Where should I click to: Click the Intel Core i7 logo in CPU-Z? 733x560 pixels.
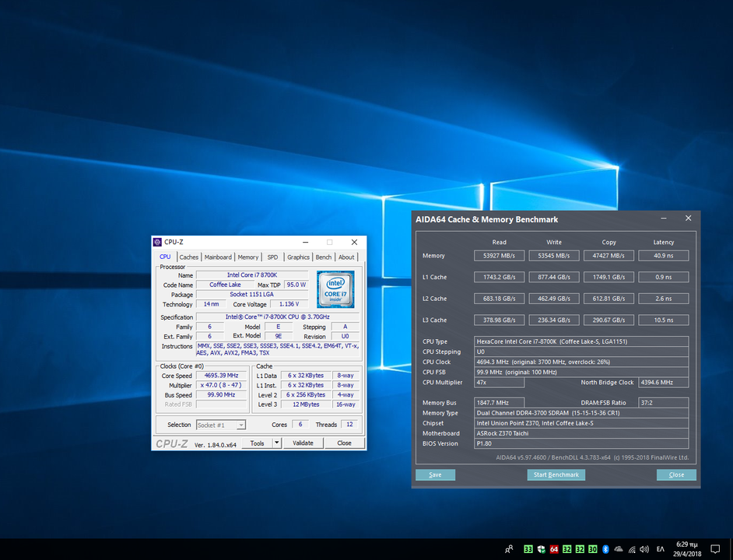[335, 289]
